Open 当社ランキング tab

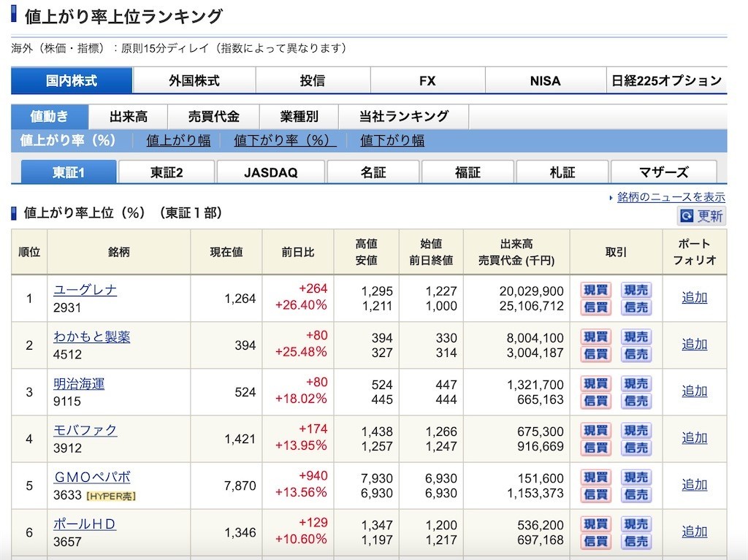click(403, 117)
